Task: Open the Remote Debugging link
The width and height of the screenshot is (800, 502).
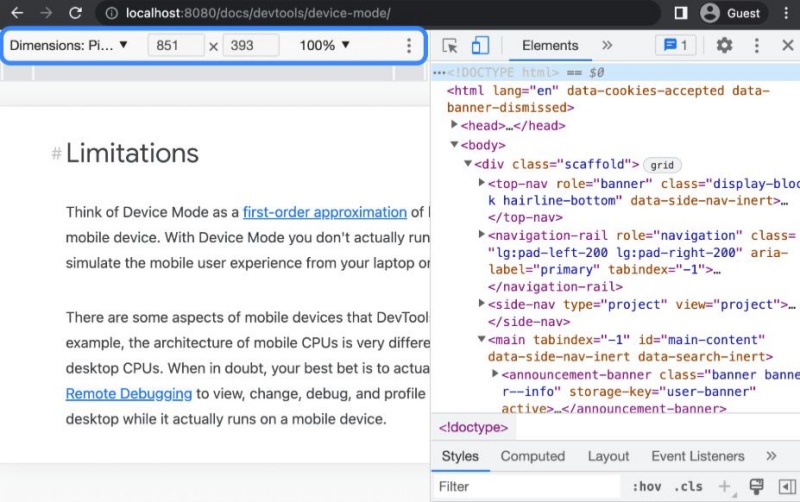Action: coord(127,394)
